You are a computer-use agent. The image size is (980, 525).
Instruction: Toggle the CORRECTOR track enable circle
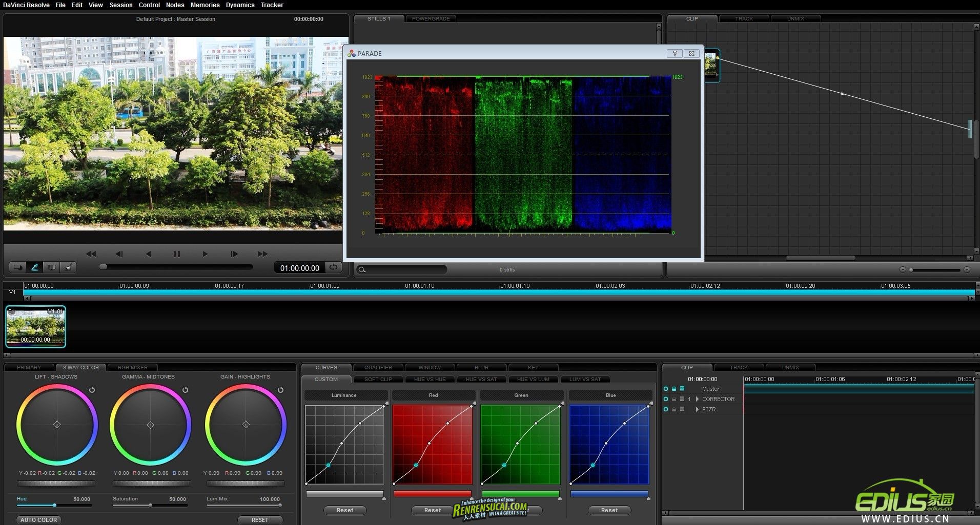point(666,399)
